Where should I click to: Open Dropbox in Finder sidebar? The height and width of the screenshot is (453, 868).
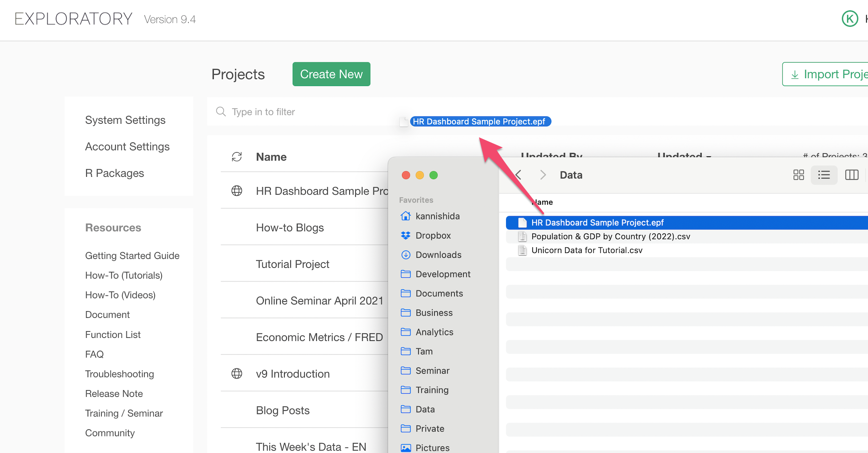click(426, 235)
